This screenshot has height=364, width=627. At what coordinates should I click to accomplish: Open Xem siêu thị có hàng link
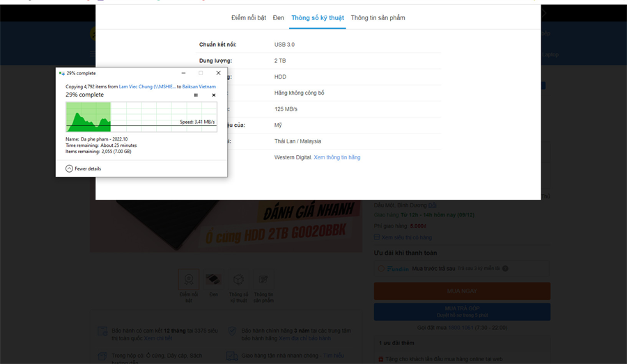click(407, 237)
